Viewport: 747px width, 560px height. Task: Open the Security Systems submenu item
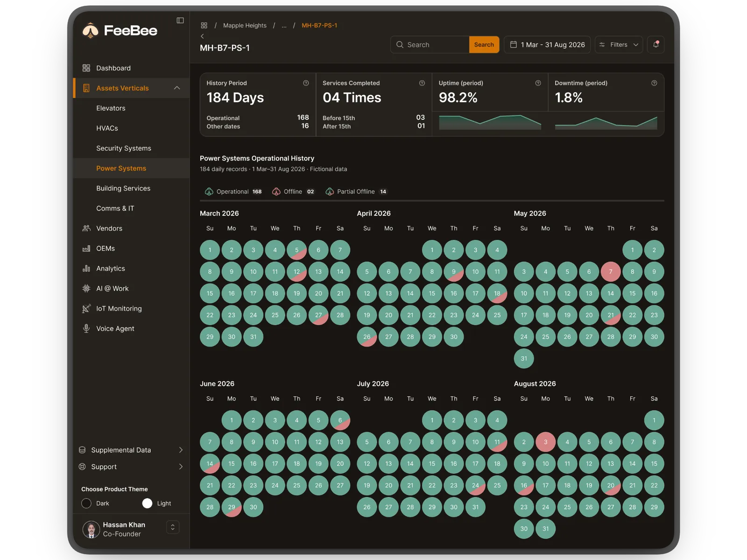(x=124, y=148)
